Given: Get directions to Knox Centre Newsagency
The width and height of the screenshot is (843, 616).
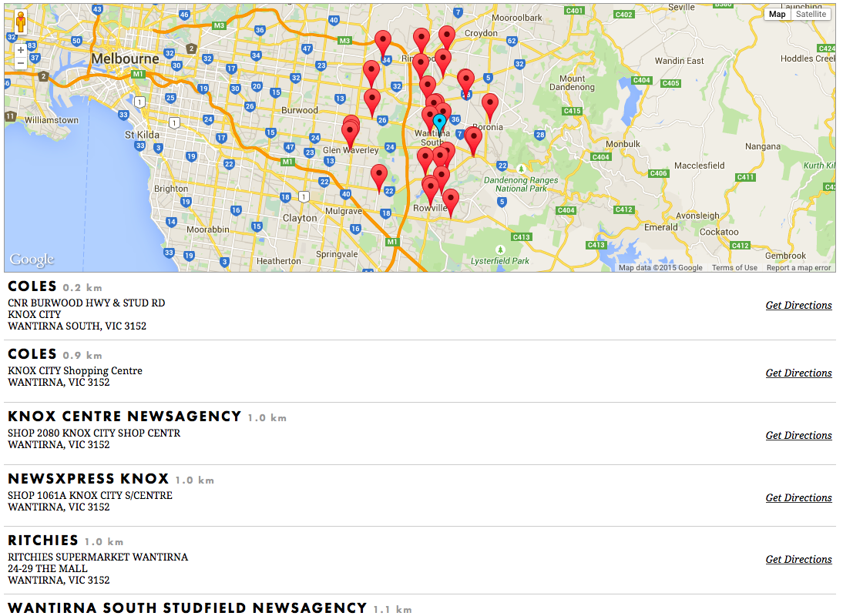Looking at the screenshot, I should pyautogui.click(x=798, y=436).
